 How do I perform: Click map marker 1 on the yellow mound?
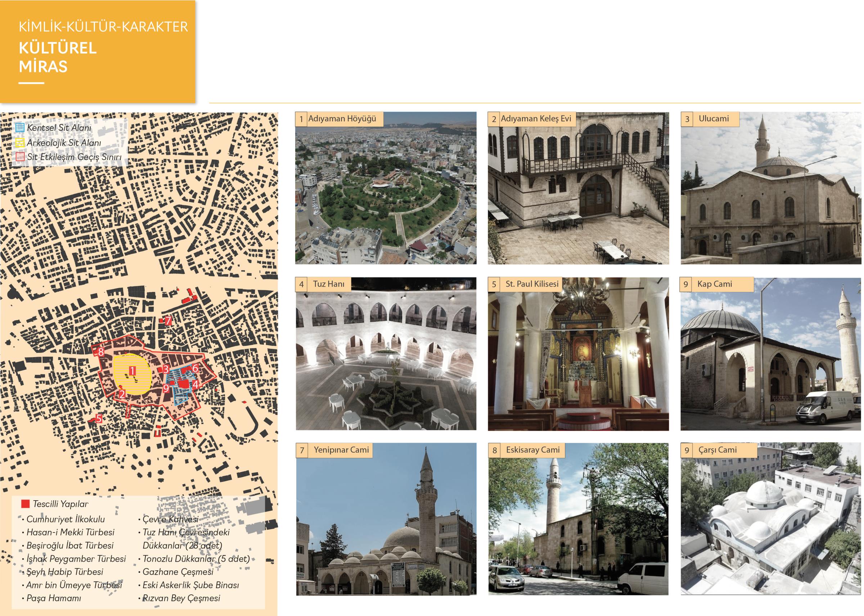point(132,371)
